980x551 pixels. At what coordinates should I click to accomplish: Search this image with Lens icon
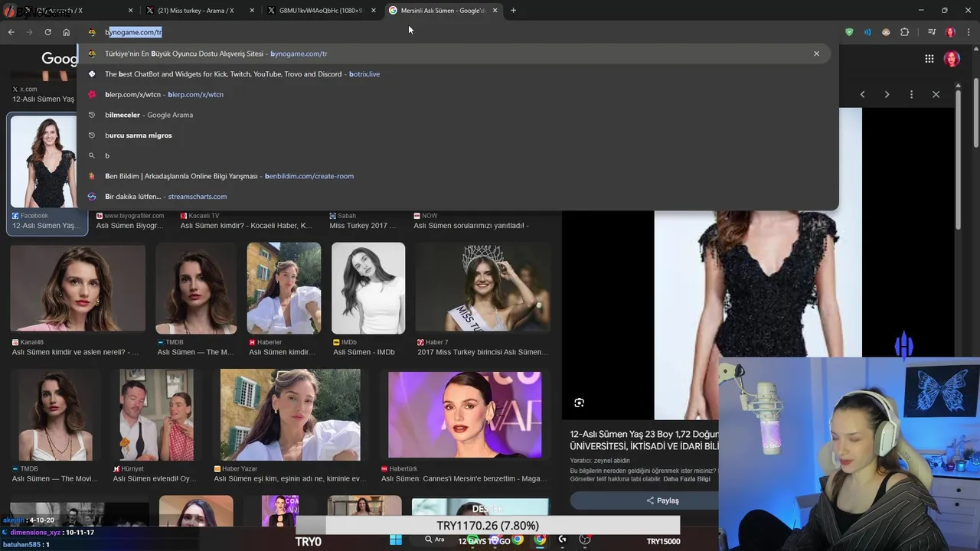pyautogui.click(x=579, y=403)
